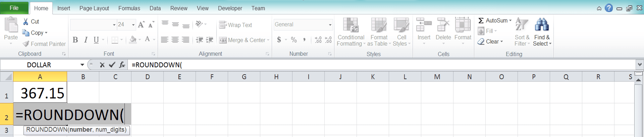
Task: Expand the AutoSum dropdown arrow
Action: pos(511,20)
